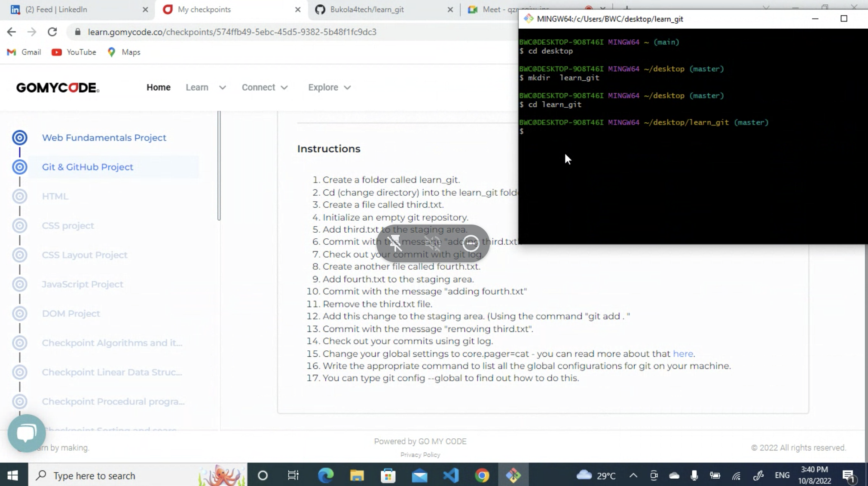Show hidden system tray icons

[x=633, y=475]
